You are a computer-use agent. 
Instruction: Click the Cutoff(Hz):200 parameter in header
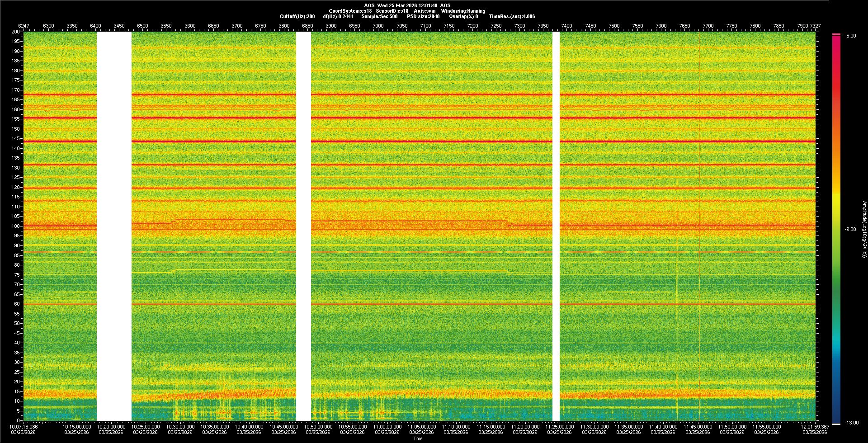pos(297,16)
